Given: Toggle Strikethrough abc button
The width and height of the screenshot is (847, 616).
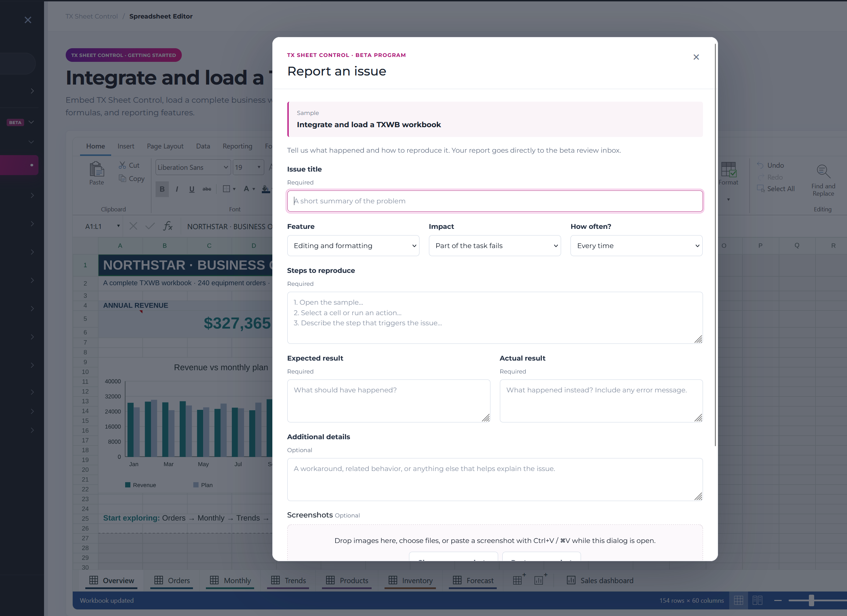Looking at the screenshot, I should coord(207,189).
